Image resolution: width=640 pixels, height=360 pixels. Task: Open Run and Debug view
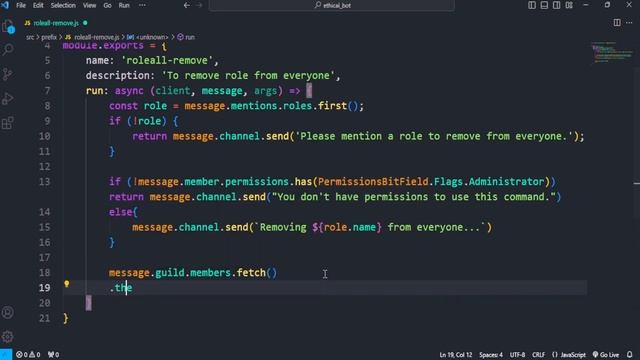8,98
